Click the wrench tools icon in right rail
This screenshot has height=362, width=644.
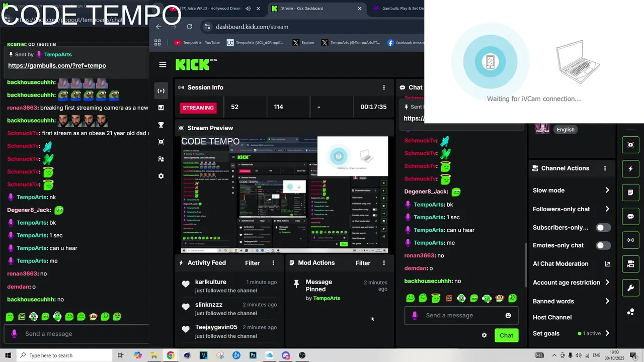point(631,288)
